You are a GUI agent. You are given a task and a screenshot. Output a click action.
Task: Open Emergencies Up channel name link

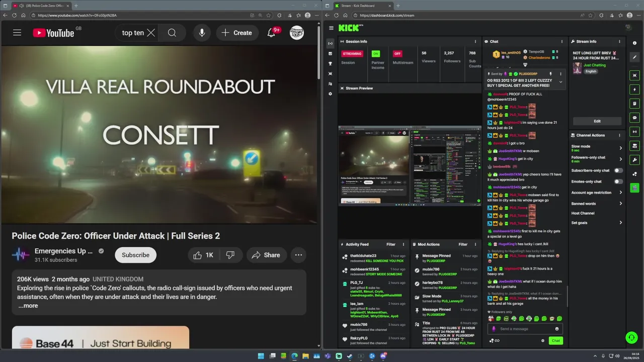tap(63, 251)
